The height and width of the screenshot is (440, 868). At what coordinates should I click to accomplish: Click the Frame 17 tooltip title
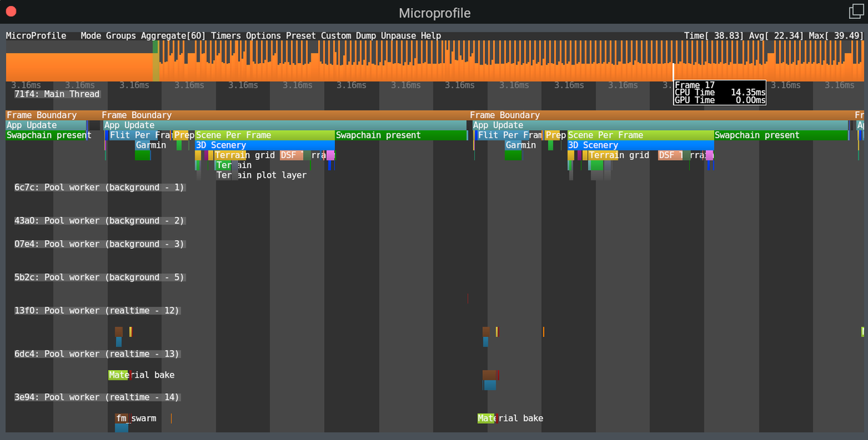point(694,85)
